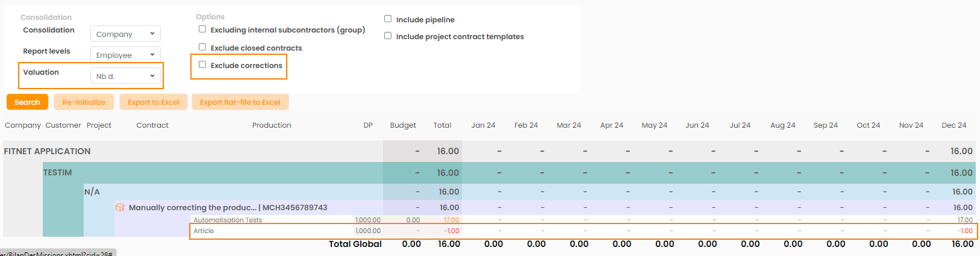Click the N/A project row
980x256 pixels.
point(92,192)
